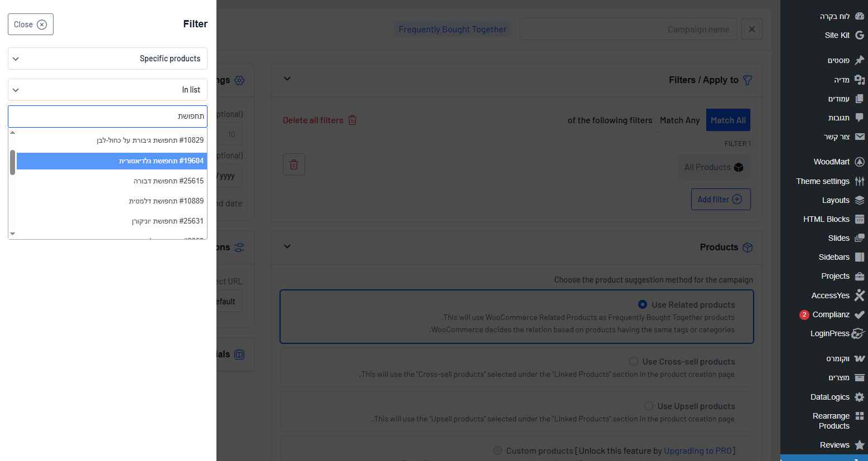Click the X button beside Campaign name

point(751,29)
